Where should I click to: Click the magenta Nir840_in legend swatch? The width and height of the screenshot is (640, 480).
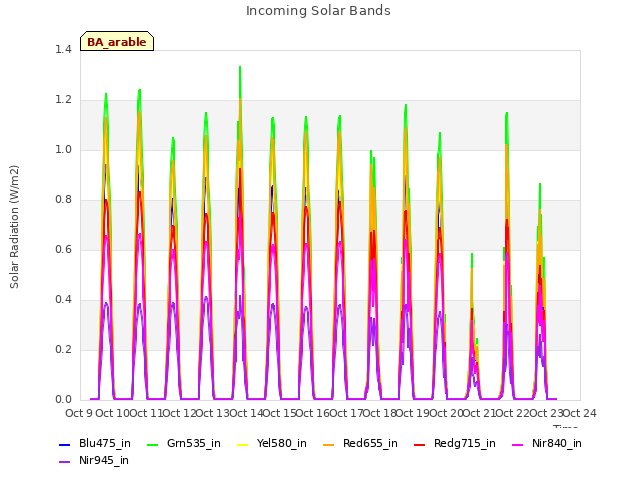[518, 444]
